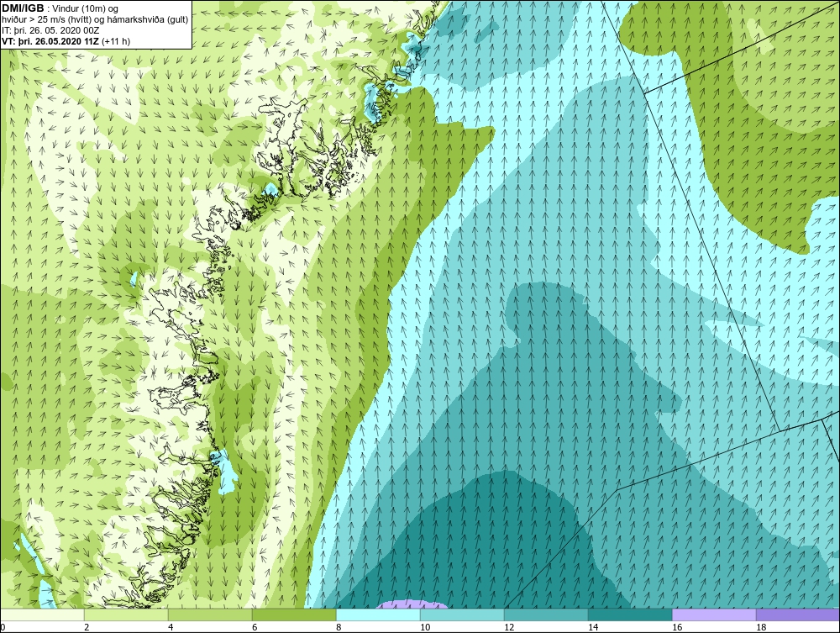Click the legend scale label '16'
Viewport: 840px width, 633px height.
coord(677,627)
